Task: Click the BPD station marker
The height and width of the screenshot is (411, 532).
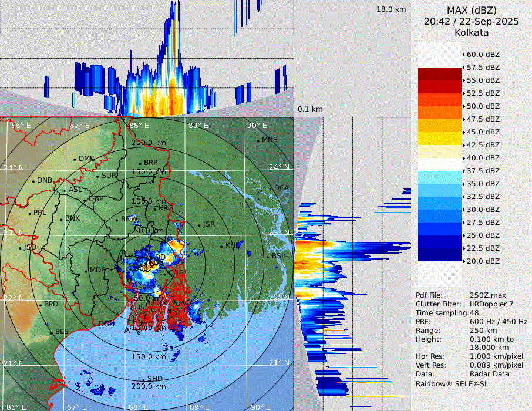Action: (41, 305)
